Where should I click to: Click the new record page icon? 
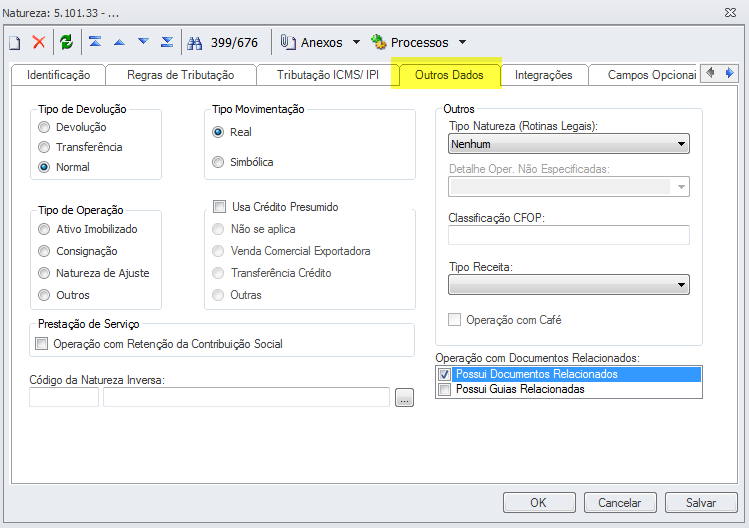pyautogui.click(x=15, y=42)
